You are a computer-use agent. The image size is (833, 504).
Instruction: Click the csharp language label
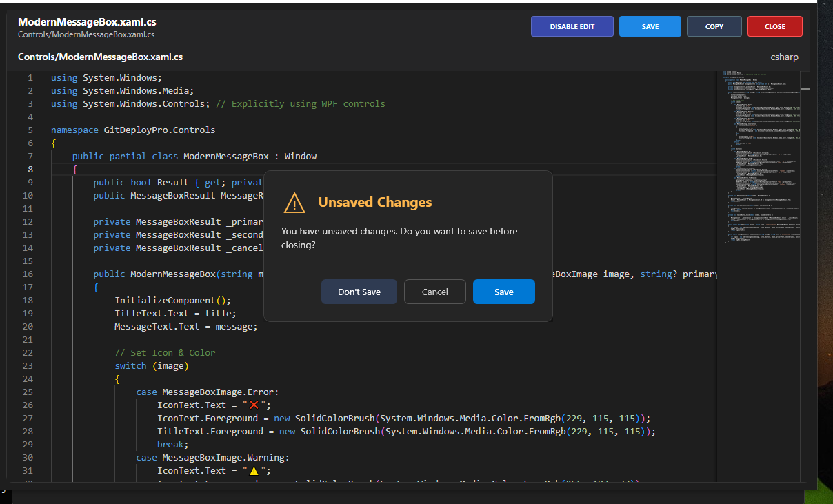784,57
